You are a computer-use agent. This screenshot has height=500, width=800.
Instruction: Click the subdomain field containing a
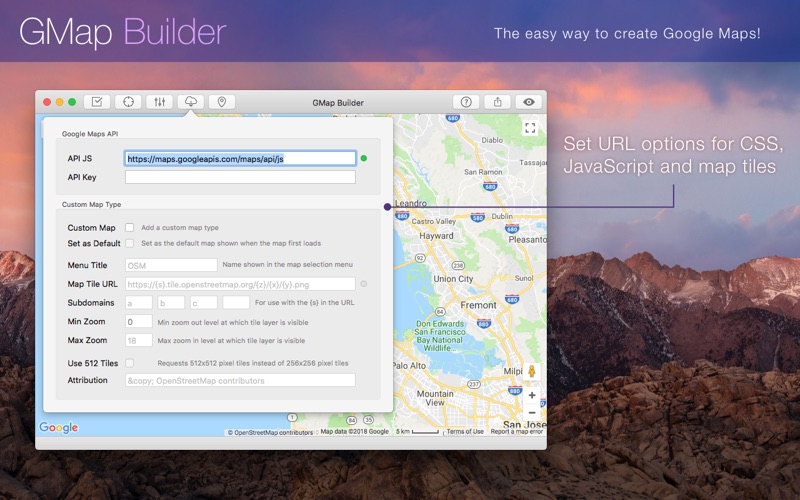pyautogui.click(x=139, y=303)
